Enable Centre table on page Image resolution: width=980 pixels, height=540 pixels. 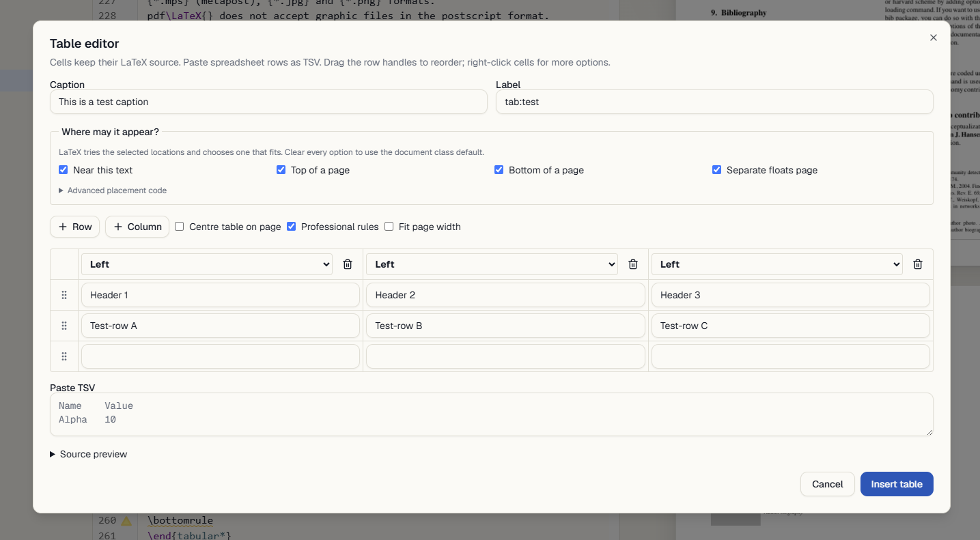[x=180, y=227]
